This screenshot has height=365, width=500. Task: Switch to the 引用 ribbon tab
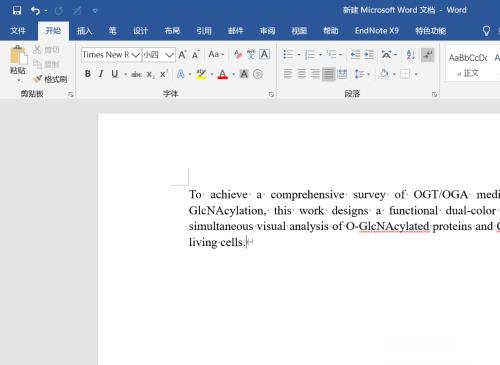coord(204,31)
